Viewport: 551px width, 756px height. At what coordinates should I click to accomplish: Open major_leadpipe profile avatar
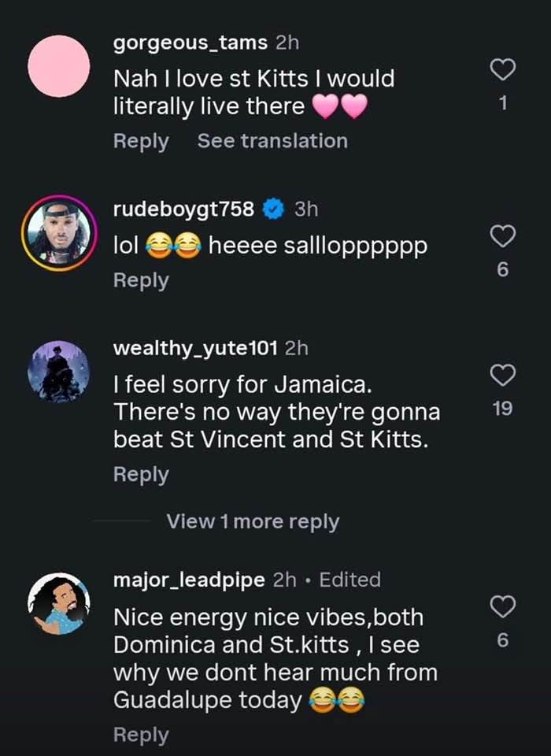(59, 603)
